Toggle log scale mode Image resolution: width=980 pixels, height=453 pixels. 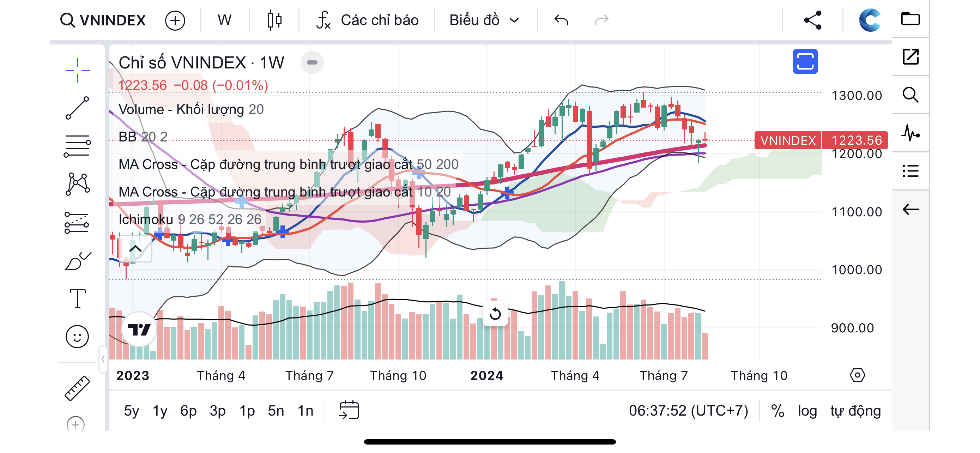[807, 411]
